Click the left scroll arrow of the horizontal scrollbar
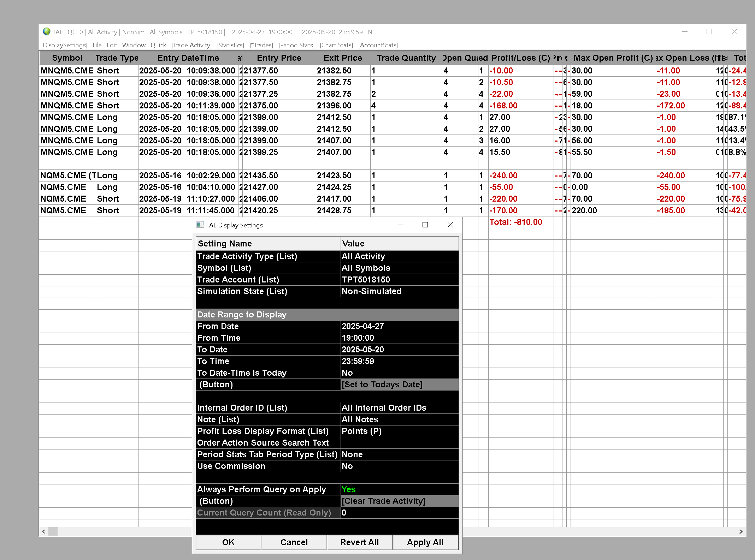The width and height of the screenshot is (755, 560). pyautogui.click(x=43, y=531)
